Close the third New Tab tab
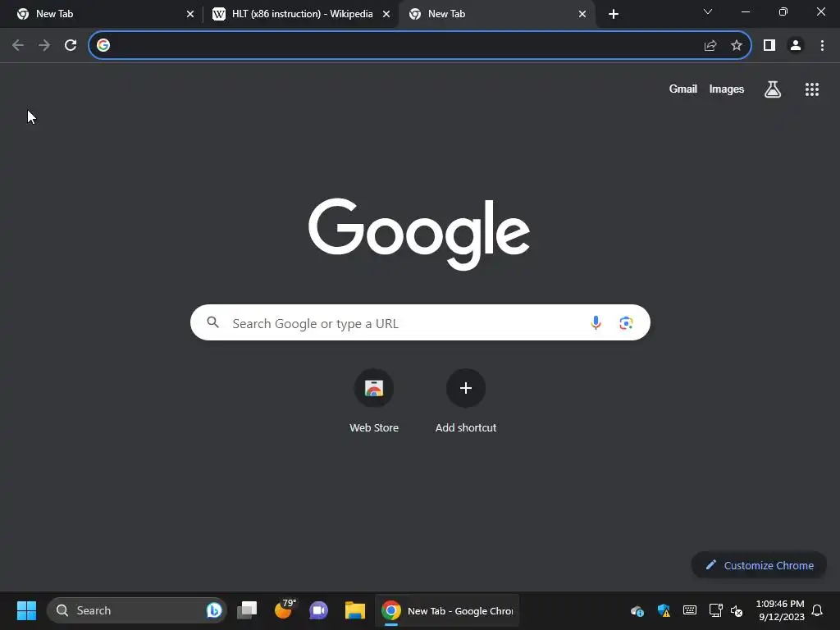The image size is (840, 630). click(x=582, y=14)
